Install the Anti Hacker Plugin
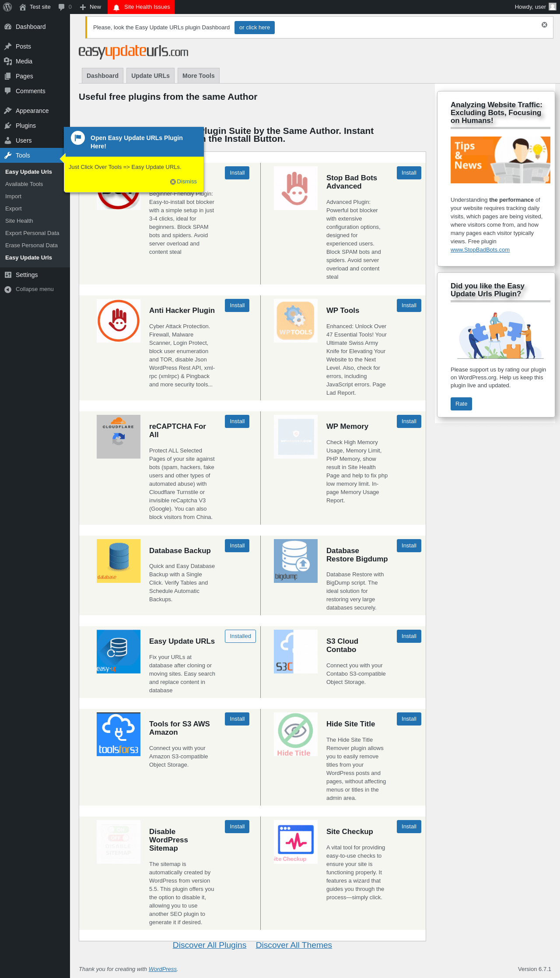 pyautogui.click(x=237, y=305)
